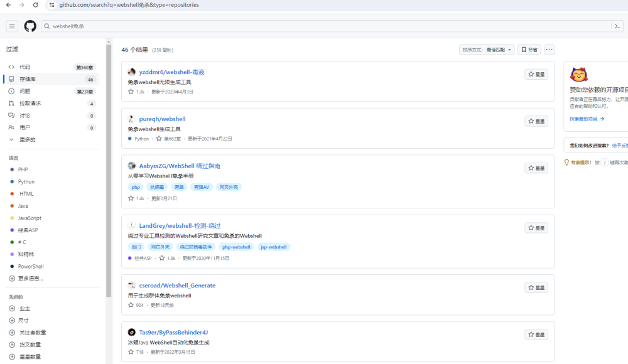
Task: Click the 后门 topic tag
Action: click(x=136, y=247)
